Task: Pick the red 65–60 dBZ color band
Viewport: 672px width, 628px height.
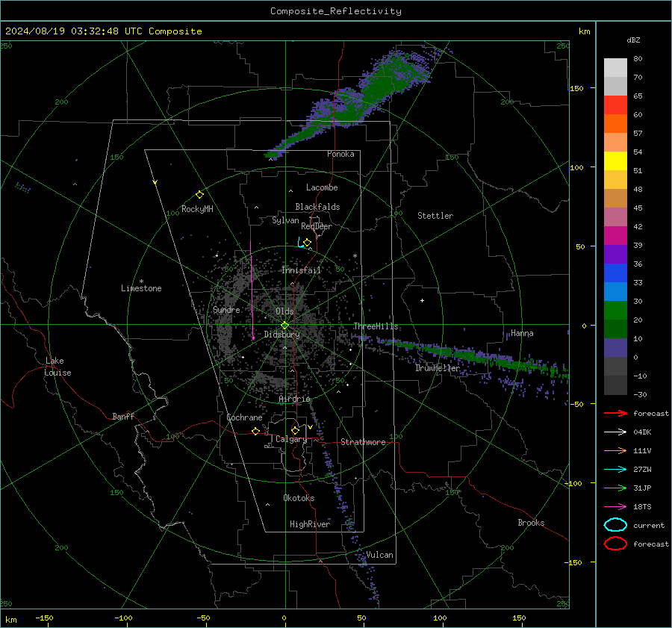Action: point(615,105)
